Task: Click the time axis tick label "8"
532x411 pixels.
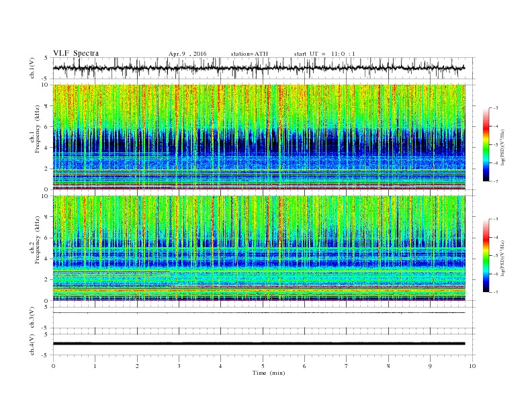Action: [388, 366]
